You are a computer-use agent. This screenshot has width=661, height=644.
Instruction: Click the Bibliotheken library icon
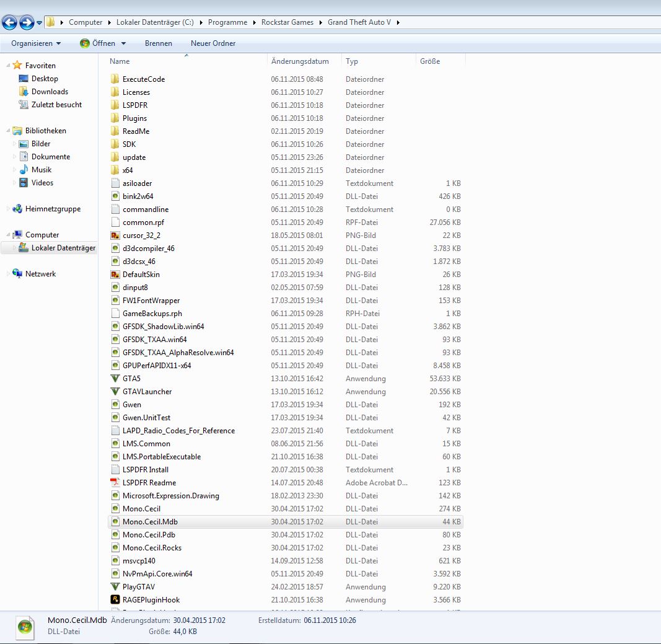[17, 130]
